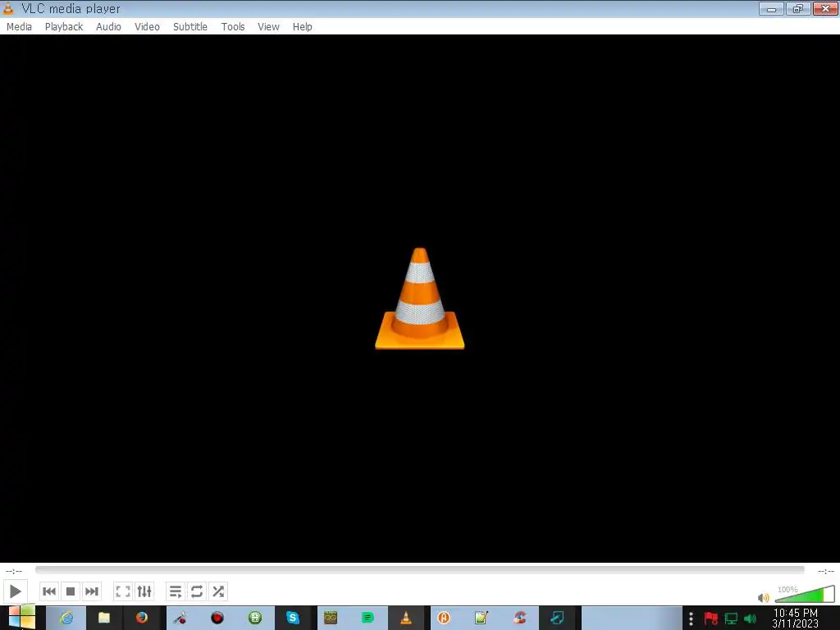Viewport: 840px width, 630px height.
Task: Start playback with the Play button
Action: pyautogui.click(x=15, y=591)
